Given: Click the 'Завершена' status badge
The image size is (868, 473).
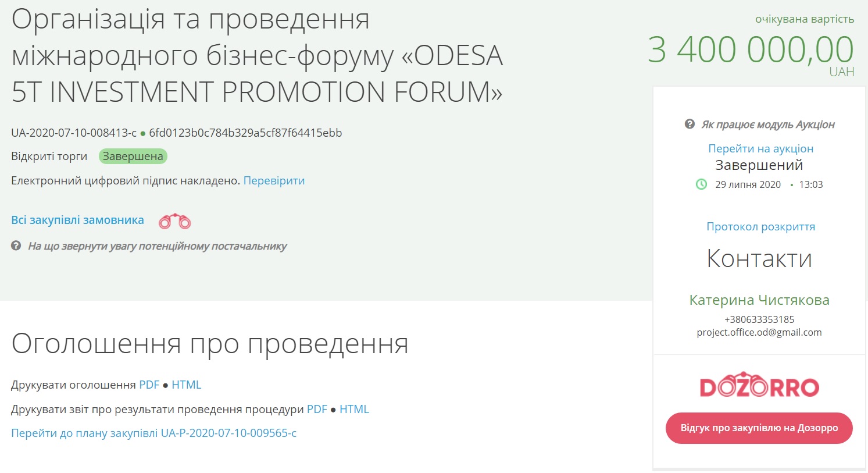Looking at the screenshot, I should 133,157.
